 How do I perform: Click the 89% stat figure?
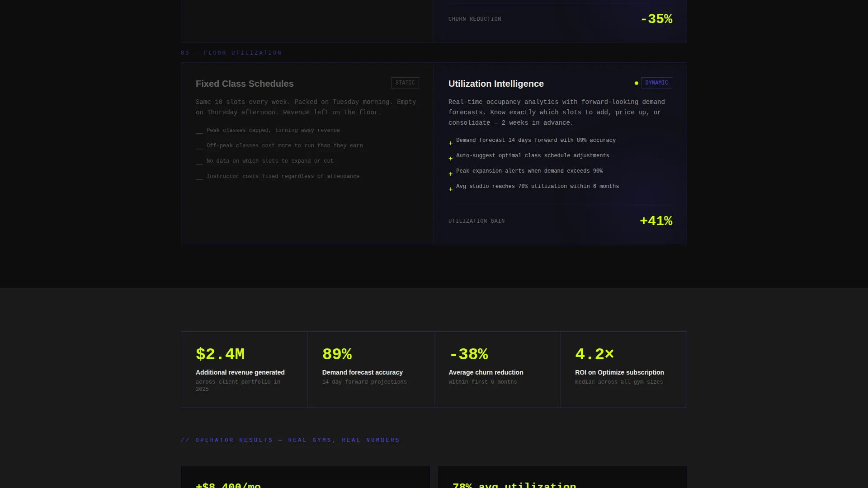[337, 354]
